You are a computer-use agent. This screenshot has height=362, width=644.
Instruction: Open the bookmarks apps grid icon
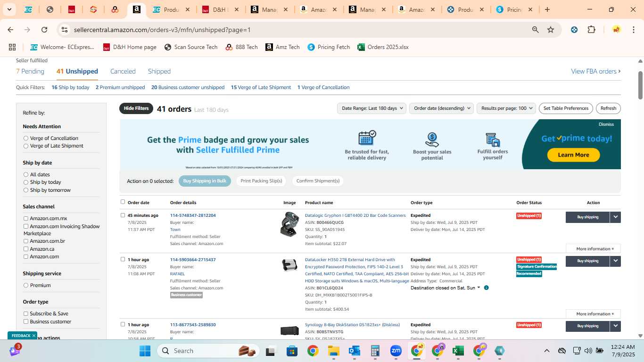(12, 47)
